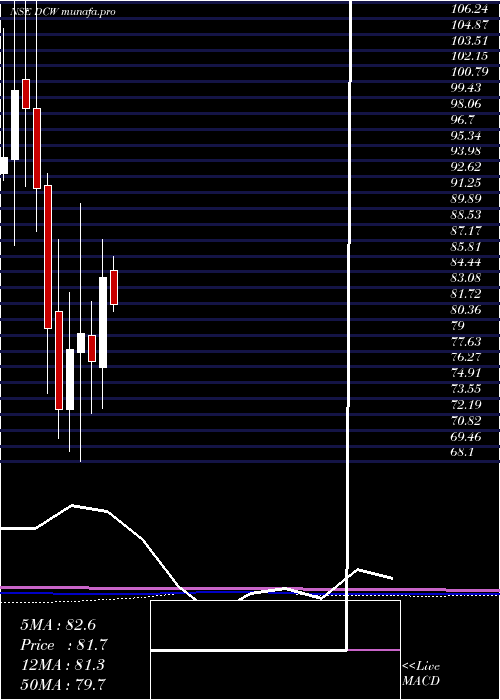Select the 87.17 price axis label
Image resolution: width=500 pixels, height=700 pixels.
[467, 231]
